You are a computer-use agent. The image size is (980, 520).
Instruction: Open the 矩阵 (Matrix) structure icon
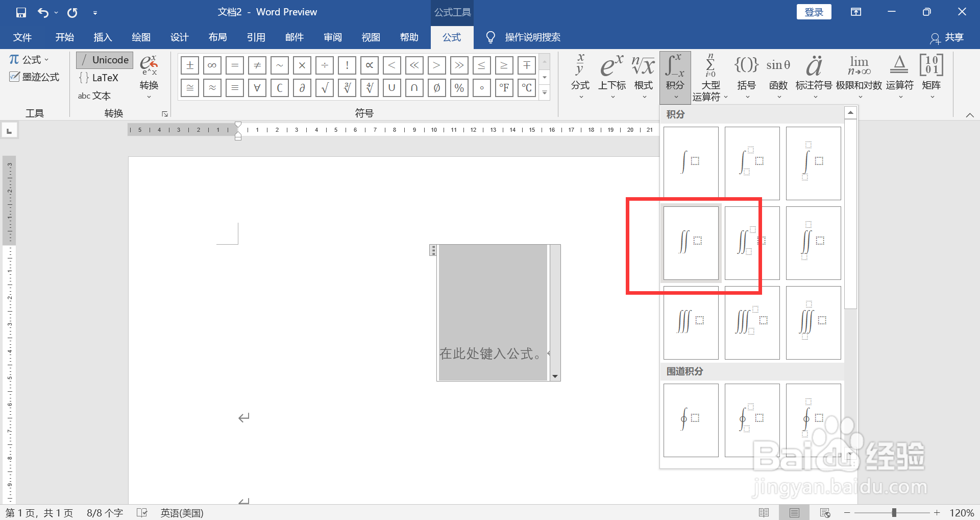pyautogui.click(x=931, y=74)
